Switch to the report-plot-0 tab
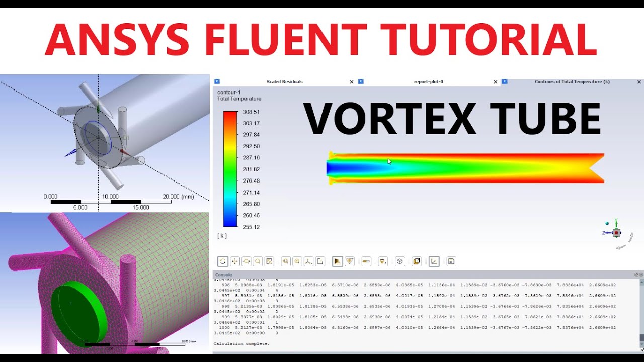 tap(429, 82)
